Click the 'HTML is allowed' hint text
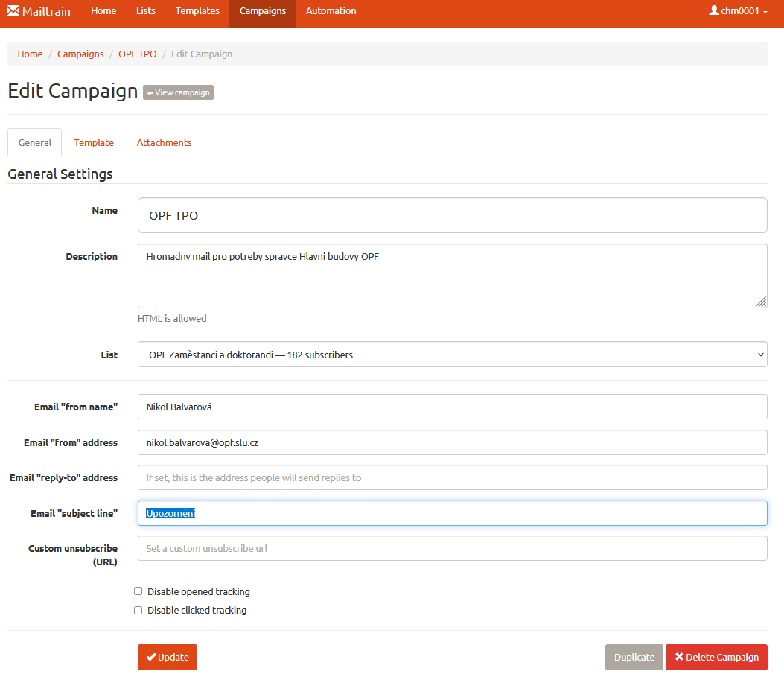Screen dimensions: 784x680 coord(172,319)
